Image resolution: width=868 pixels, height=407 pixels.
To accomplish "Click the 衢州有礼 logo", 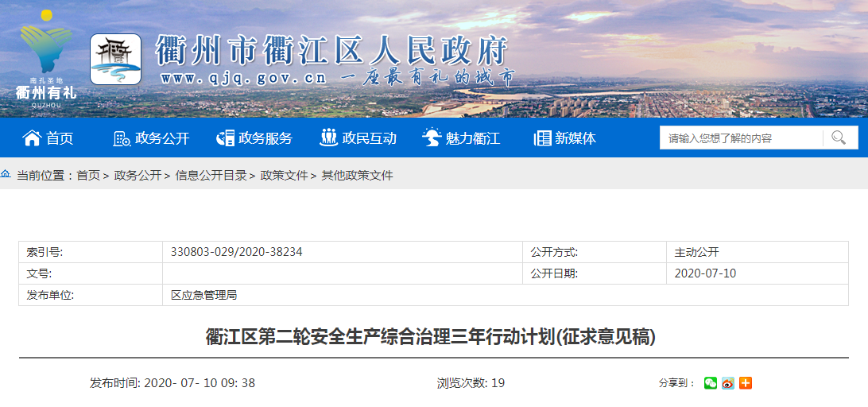I will tap(46, 57).
